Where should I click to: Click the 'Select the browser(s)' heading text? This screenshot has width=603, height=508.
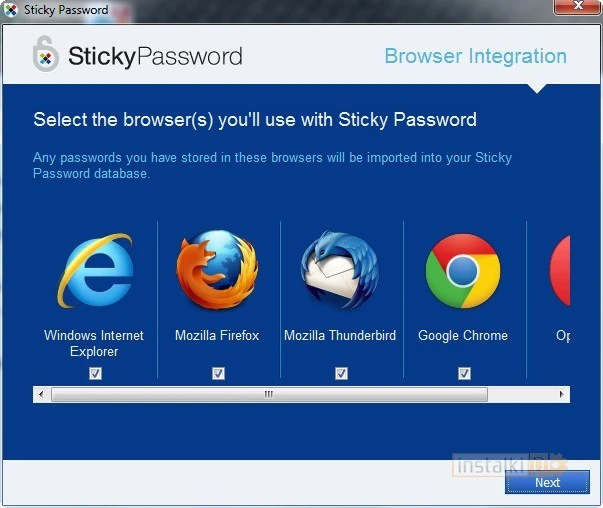click(x=255, y=120)
